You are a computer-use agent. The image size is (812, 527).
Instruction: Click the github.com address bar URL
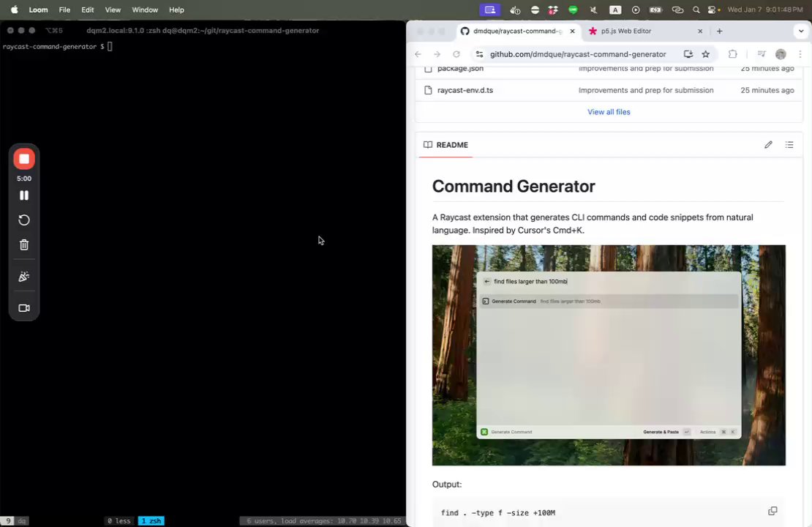click(578, 54)
